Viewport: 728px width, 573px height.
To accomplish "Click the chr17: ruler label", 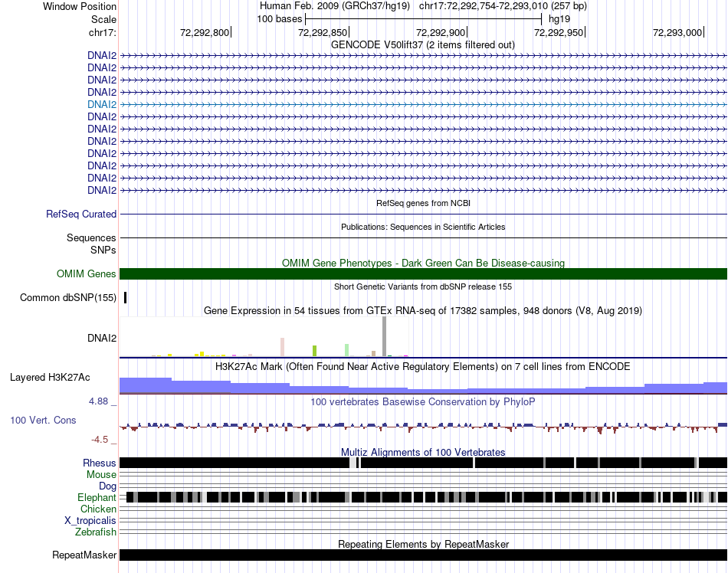I will pos(102,32).
